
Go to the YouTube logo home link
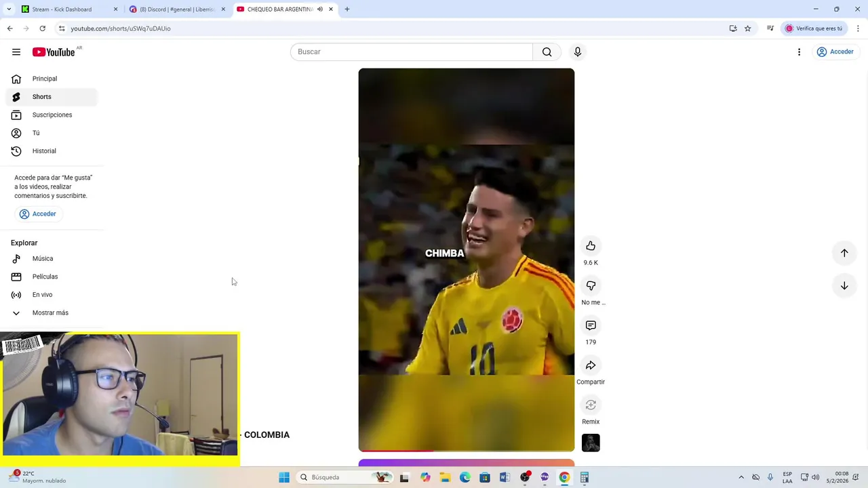point(54,52)
